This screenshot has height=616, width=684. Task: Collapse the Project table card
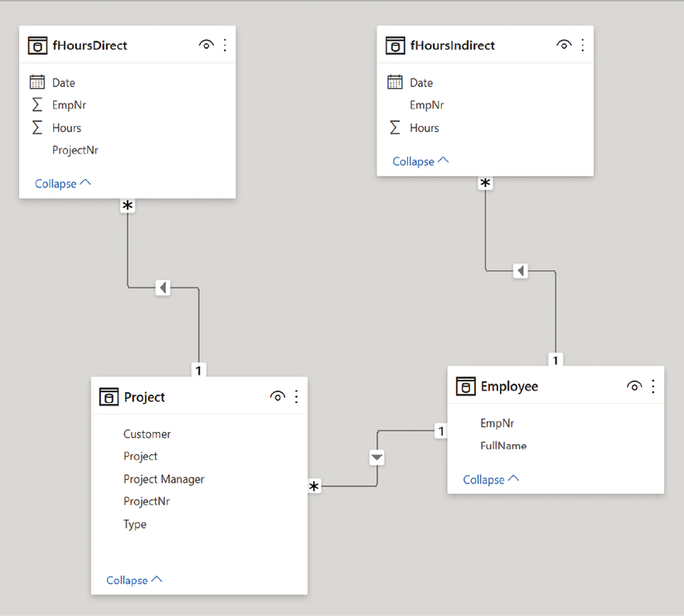click(x=134, y=580)
